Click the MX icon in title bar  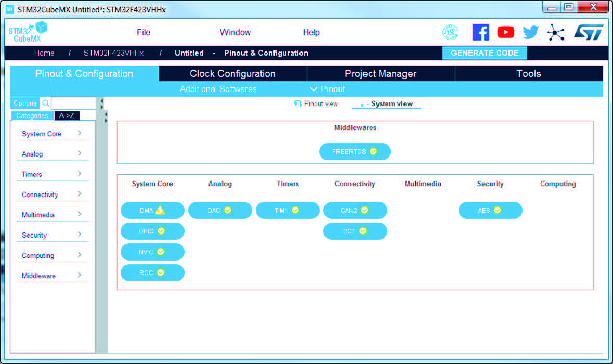pos(10,9)
